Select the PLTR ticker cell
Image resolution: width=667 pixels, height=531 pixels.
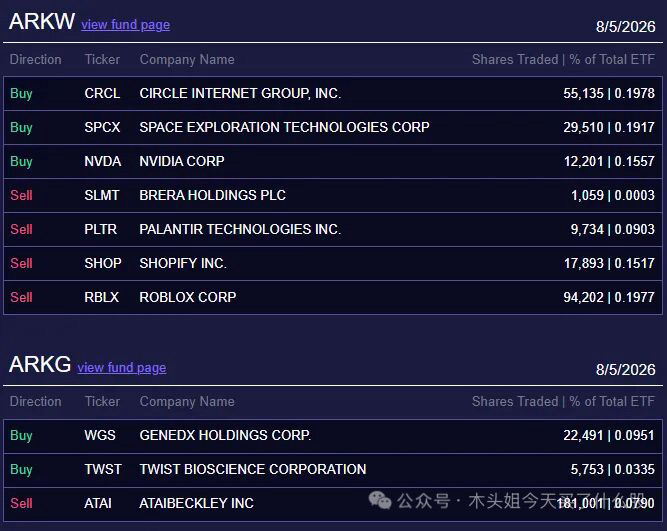100,229
